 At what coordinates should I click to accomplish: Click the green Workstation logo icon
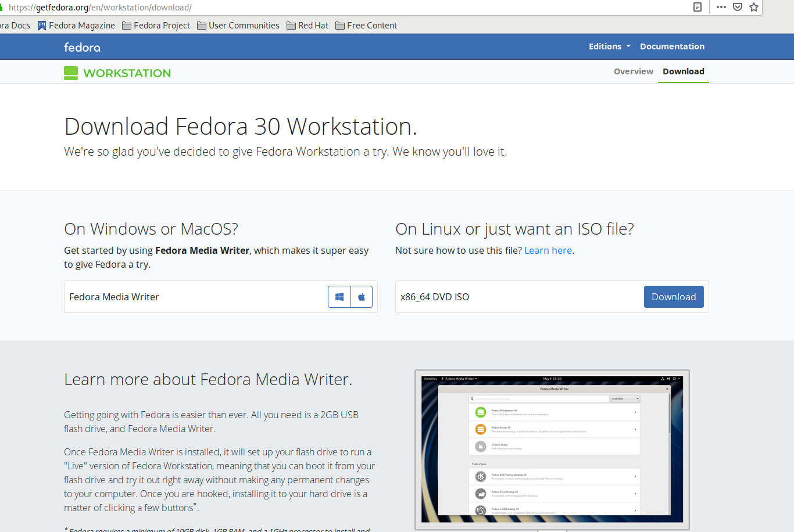71,73
